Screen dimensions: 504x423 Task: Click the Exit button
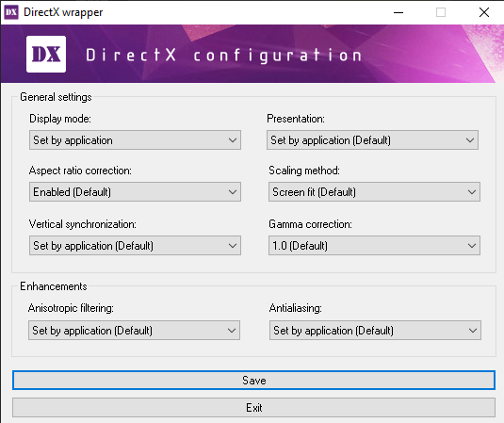(x=253, y=408)
